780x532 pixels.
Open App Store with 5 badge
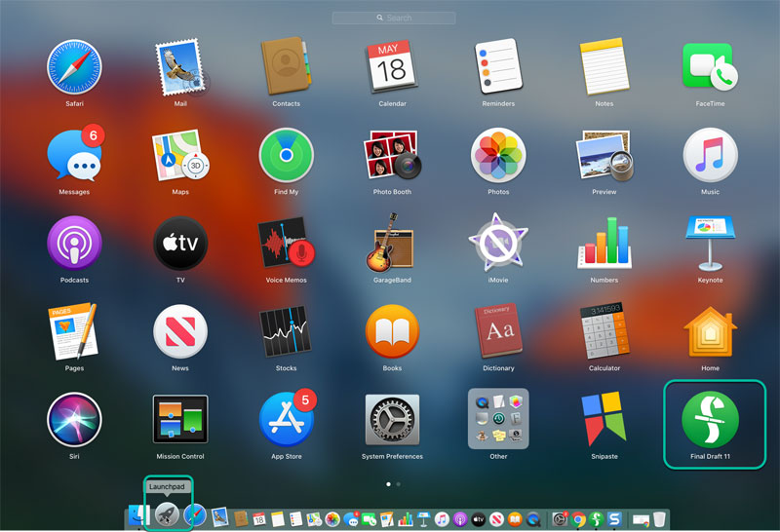pos(287,418)
